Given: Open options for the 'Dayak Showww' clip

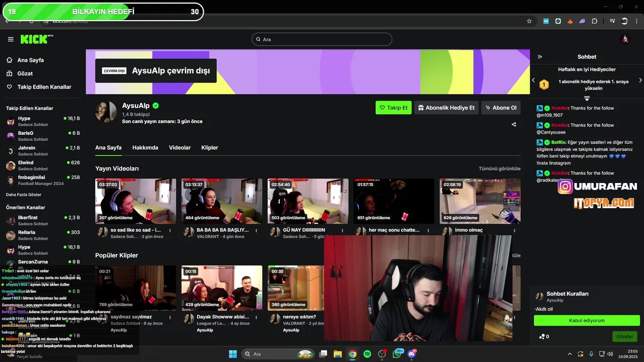Looking at the screenshot, I should (256, 318).
